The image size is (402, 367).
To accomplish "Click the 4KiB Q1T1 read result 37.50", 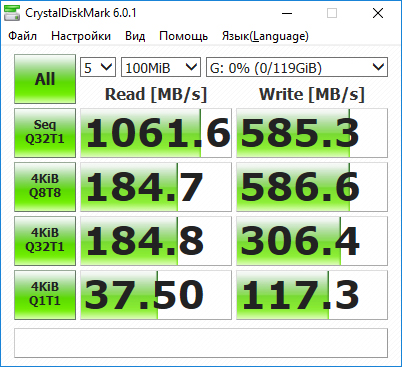I will pyautogui.click(x=156, y=295).
